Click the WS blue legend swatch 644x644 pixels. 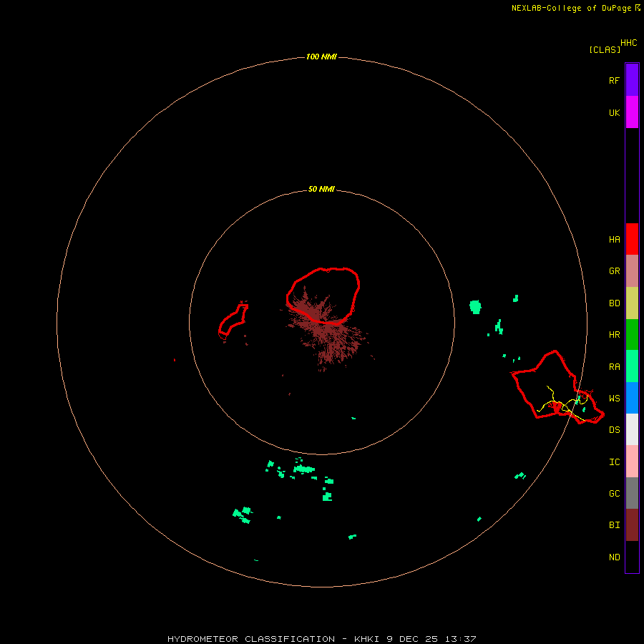[x=632, y=398]
